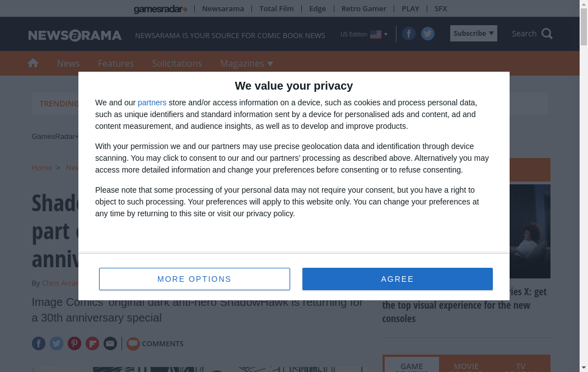
Task: Expand the Magazines menu
Action: (x=246, y=63)
